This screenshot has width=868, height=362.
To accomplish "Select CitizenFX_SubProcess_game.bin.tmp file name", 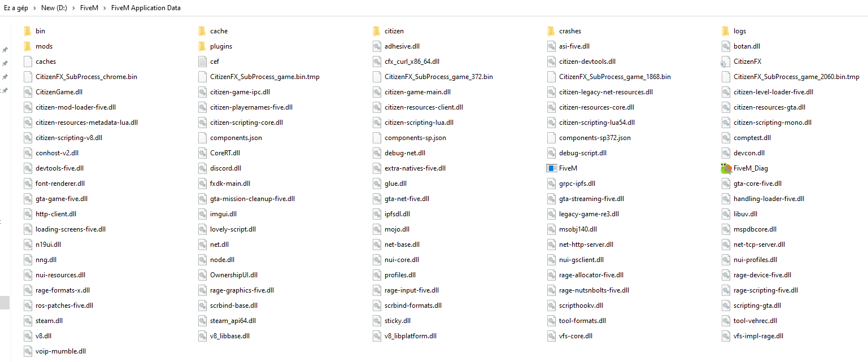I will point(265,77).
